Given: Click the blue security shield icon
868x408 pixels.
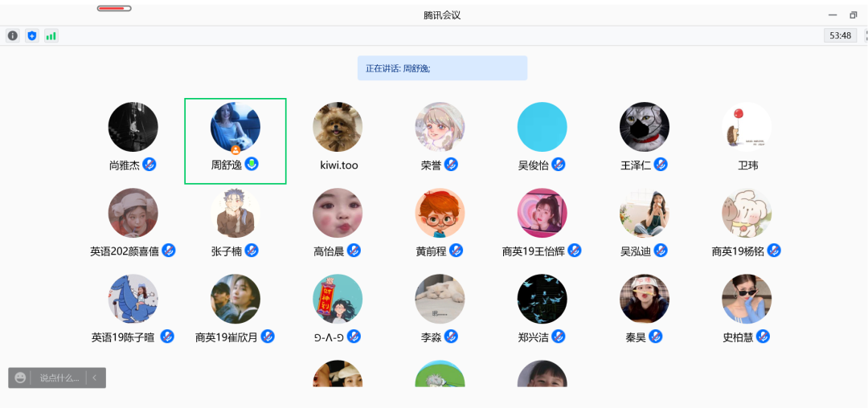Looking at the screenshot, I should 32,35.
